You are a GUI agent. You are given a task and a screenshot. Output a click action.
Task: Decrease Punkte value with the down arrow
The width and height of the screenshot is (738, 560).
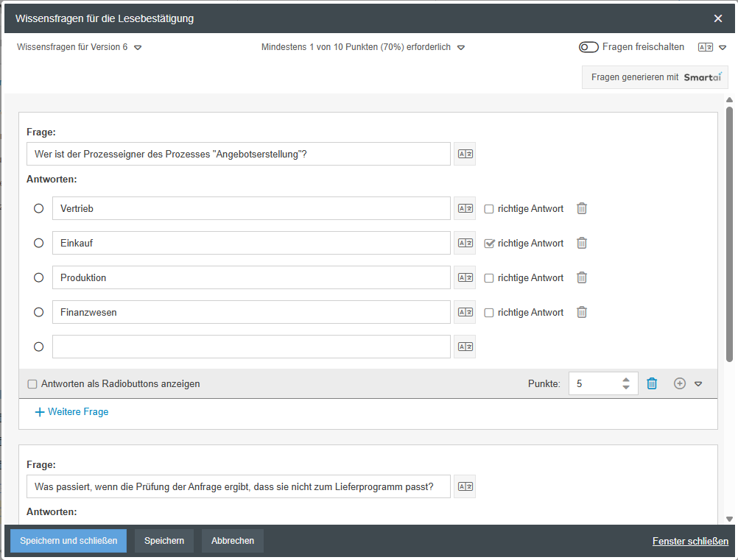pos(626,388)
